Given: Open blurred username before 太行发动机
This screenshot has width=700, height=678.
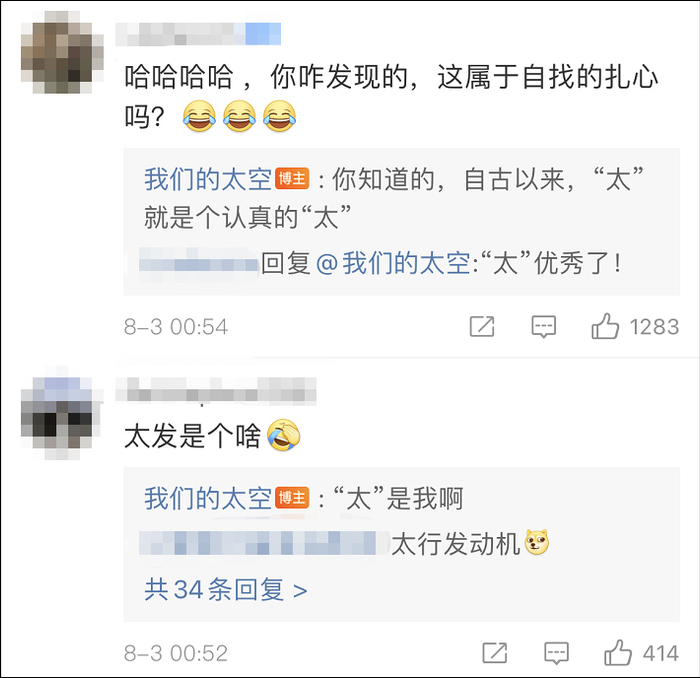Looking at the screenshot, I should point(264,543).
